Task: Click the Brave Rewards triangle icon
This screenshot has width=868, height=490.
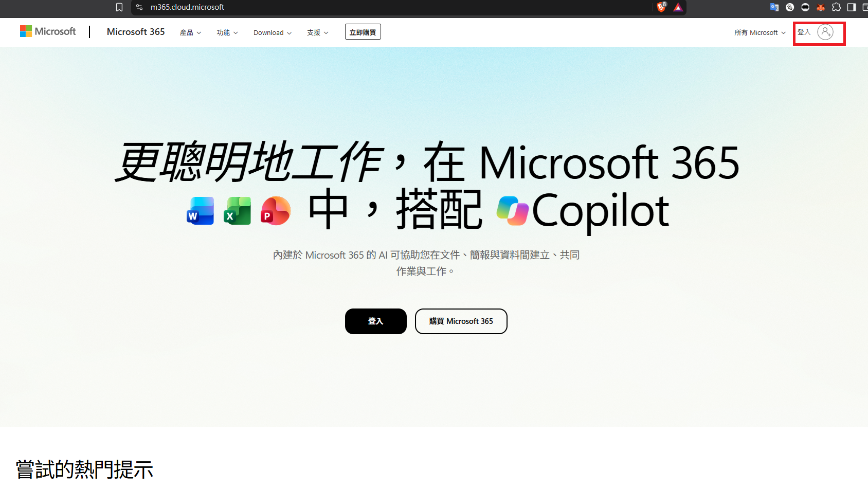Action: [x=678, y=7]
